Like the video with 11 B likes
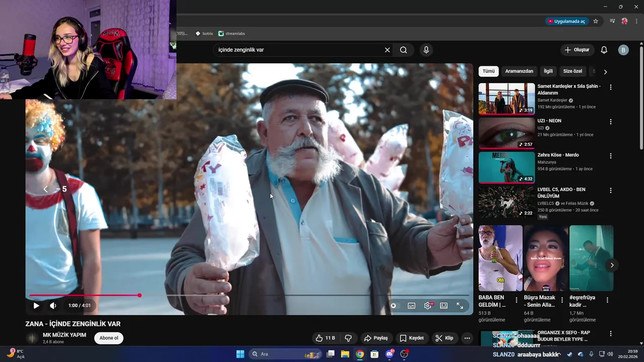Image resolution: width=644 pixels, height=362 pixels. coord(325,338)
